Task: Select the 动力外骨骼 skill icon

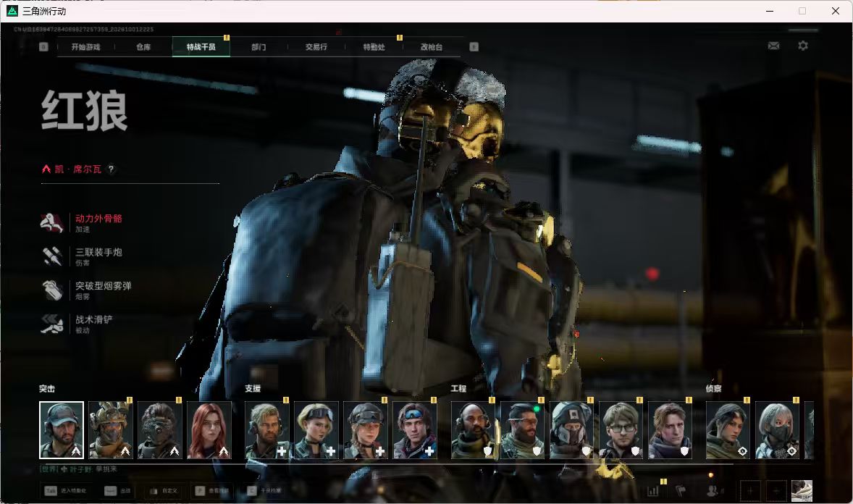Action: pos(52,222)
